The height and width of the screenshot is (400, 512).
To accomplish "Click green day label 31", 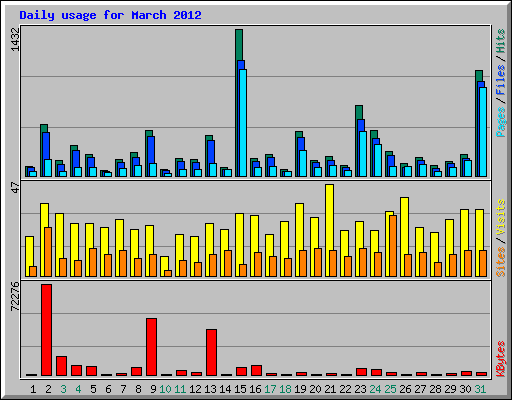I will (x=480, y=389).
